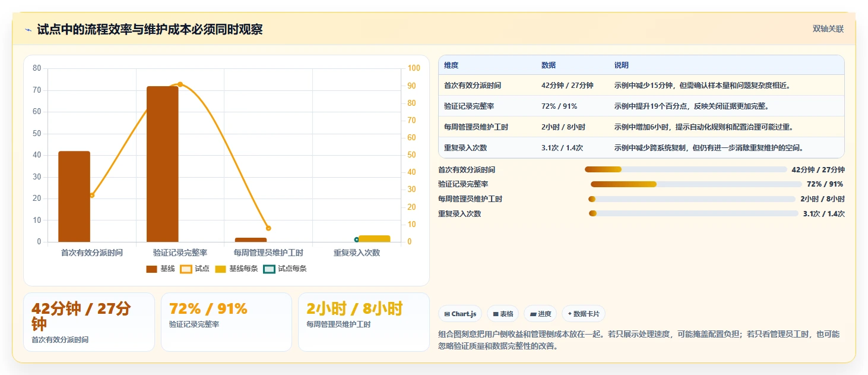
Task: Click the 首次有效分派时间 x-axis label
Action: pos(92,253)
